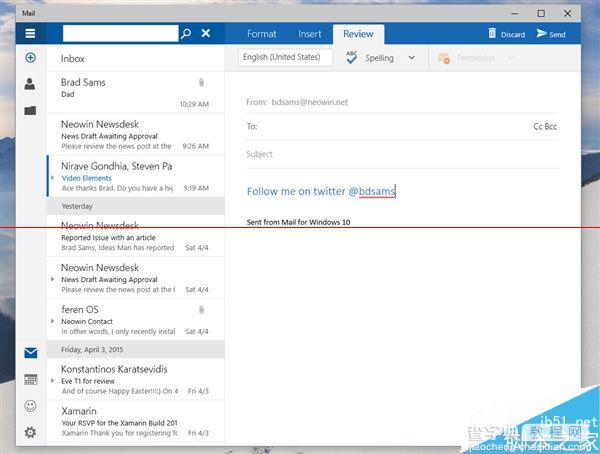Open the Reported Issue with an article email
Viewport: 600px width, 454px height.
135,236
